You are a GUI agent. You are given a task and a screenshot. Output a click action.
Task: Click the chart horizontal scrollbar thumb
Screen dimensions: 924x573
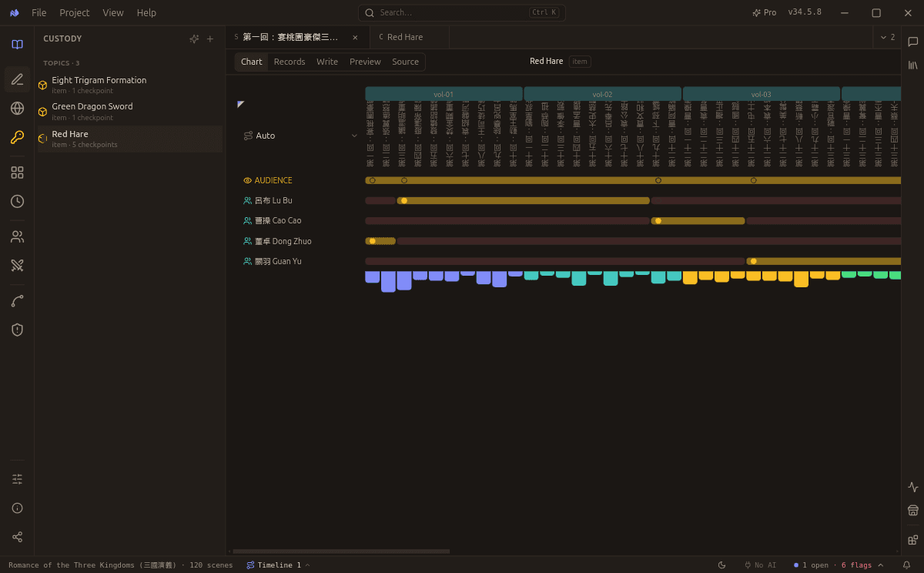tap(341, 551)
